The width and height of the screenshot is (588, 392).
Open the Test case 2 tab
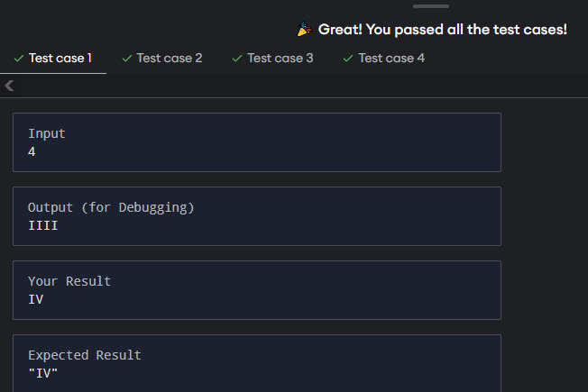170,59
